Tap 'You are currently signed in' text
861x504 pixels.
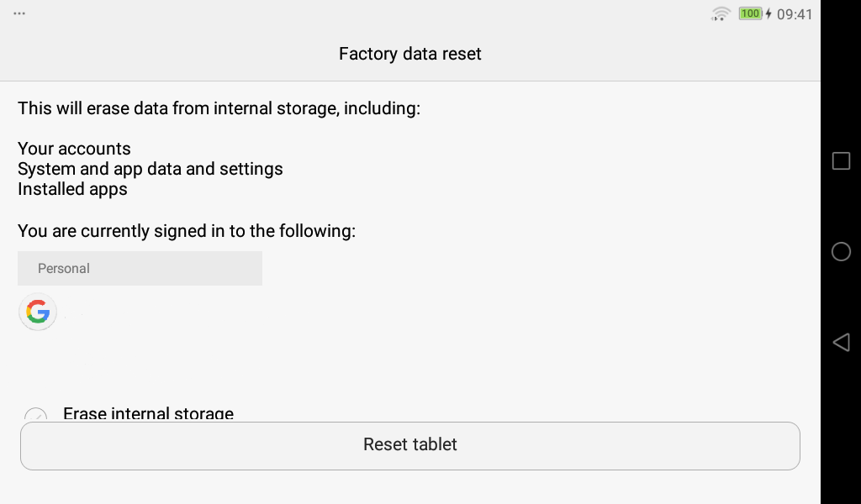pos(187,230)
